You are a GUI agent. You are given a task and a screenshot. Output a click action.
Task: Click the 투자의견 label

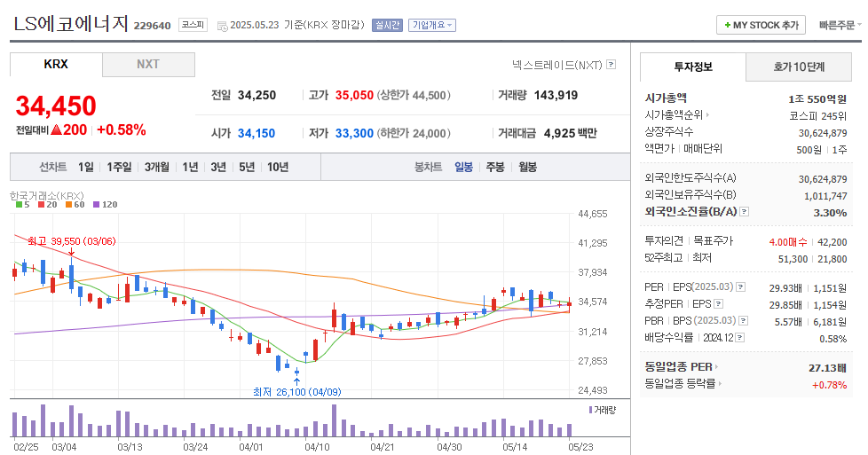[x=664, y=240]
